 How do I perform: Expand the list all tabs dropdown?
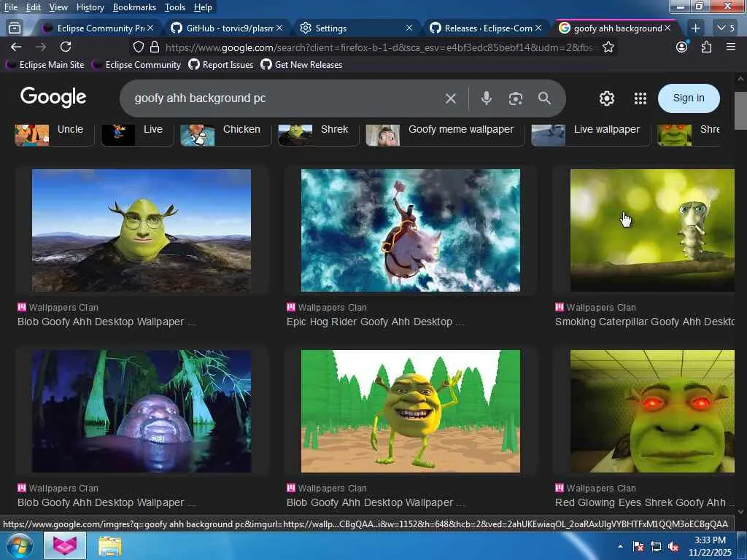point(726,28)
